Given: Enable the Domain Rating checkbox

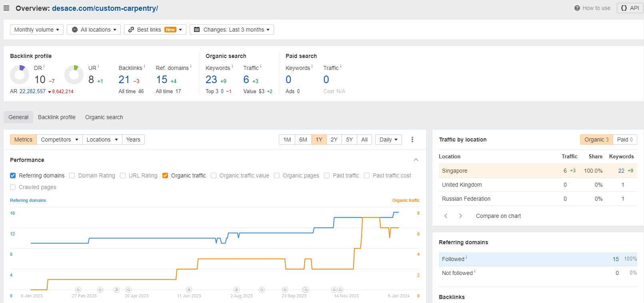Looking at the screenshot, I should point(72,175).
